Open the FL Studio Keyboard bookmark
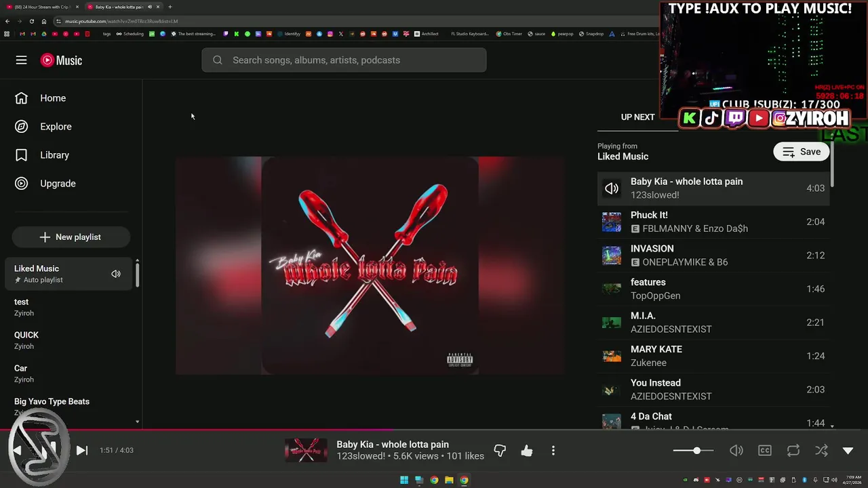The width and height of the screenshot is (868, 488). (x=469, y=33)
